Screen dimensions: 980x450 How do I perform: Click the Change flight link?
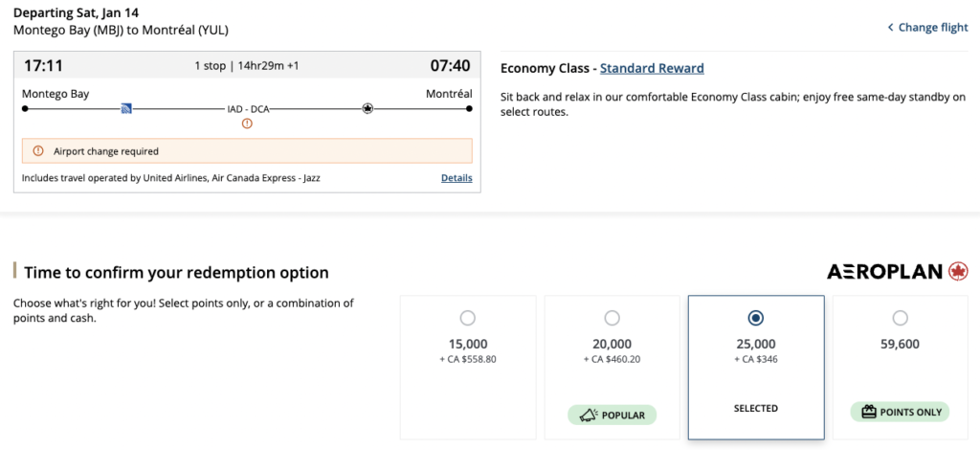[x=933, y=28]
